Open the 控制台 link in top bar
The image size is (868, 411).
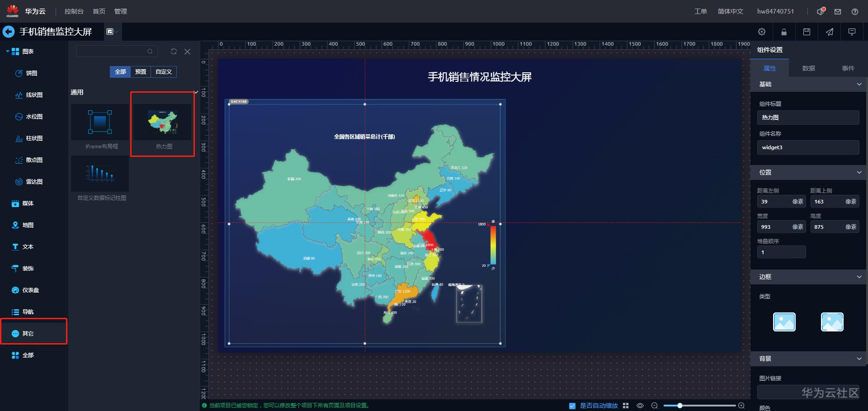(x=74, y=11)
